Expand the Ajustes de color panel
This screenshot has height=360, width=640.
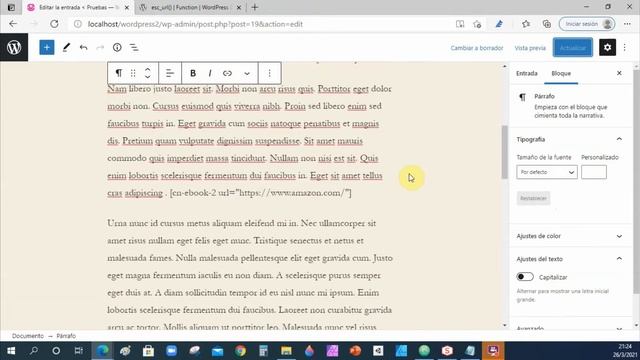point(569,236)
